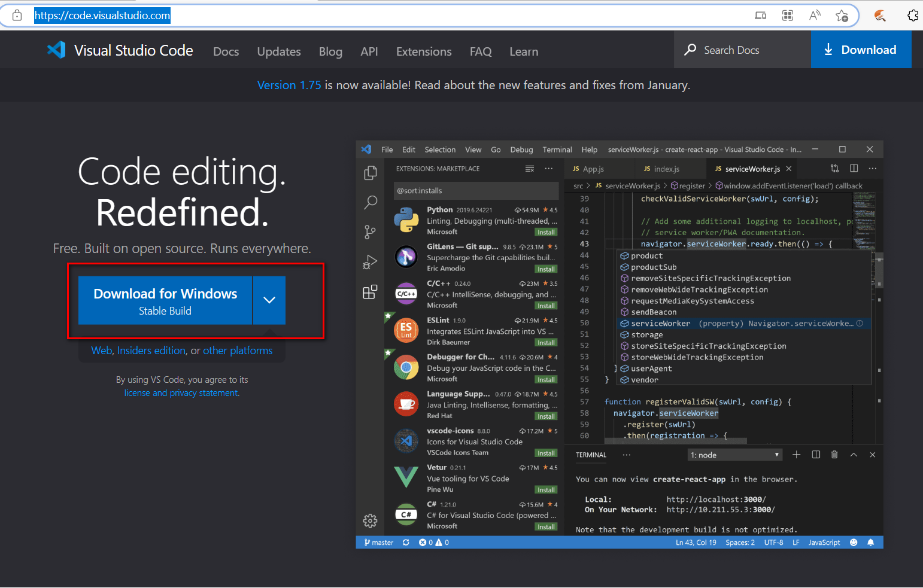Open the Blog nav item
This screenshot has height=588, width=923.
click(x=330, y=51)
